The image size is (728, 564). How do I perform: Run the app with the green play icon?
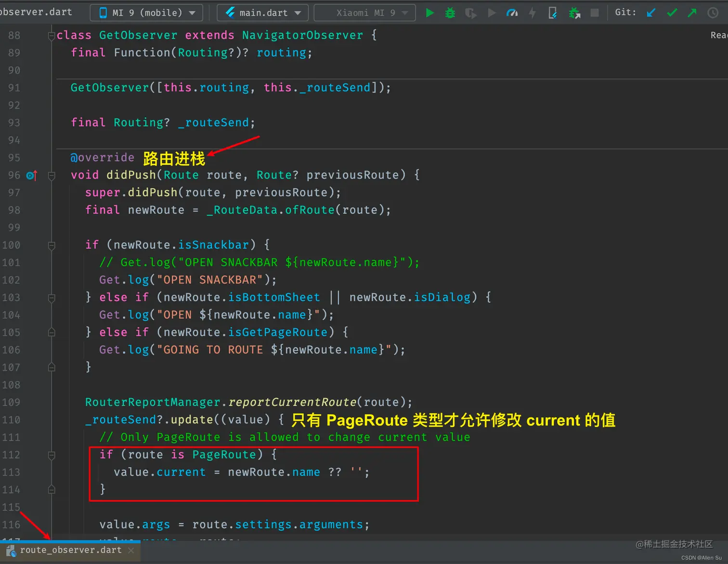coord(430,13)
